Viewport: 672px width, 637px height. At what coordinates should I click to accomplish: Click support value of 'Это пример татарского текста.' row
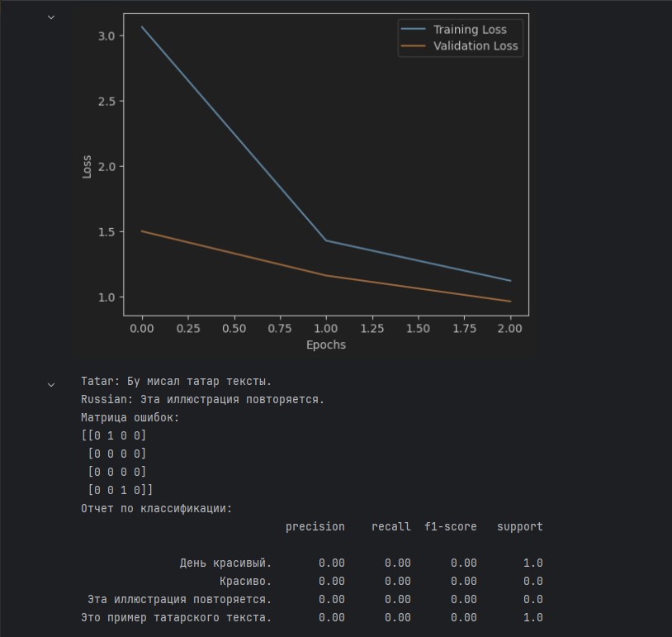pos(533,618)
